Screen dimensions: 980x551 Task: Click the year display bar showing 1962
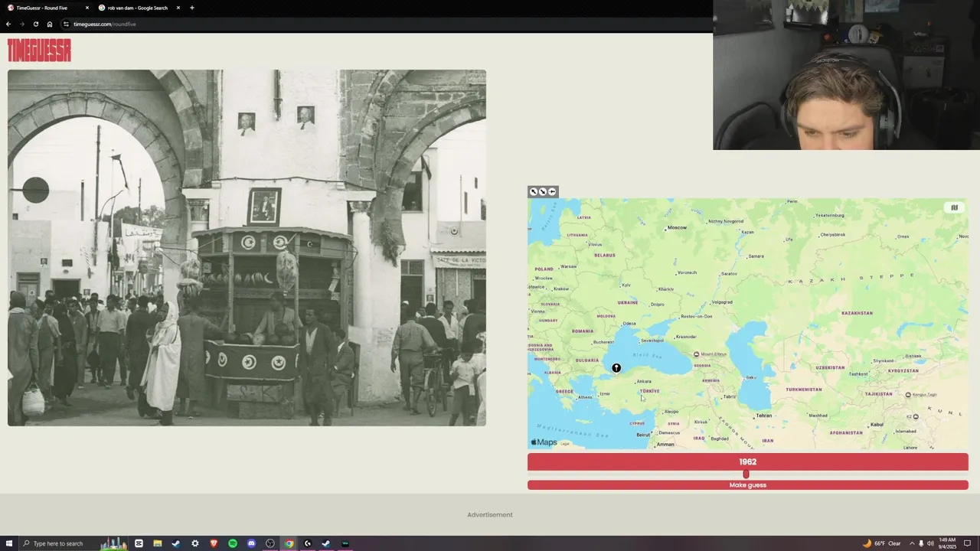[x=747, y=461]
